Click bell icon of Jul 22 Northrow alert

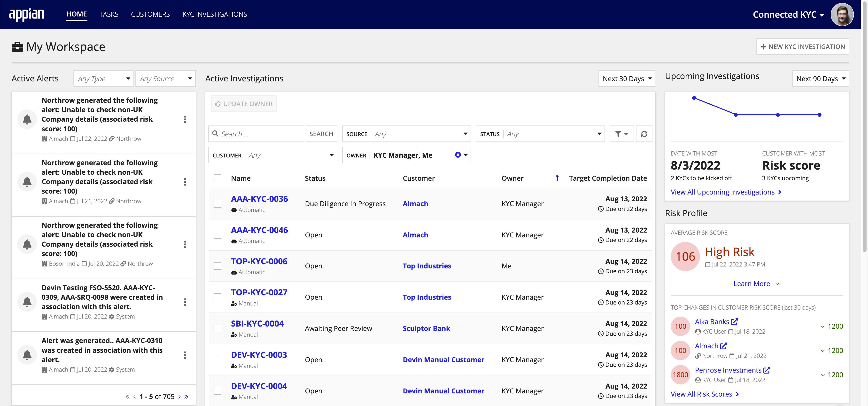point(27,119)
